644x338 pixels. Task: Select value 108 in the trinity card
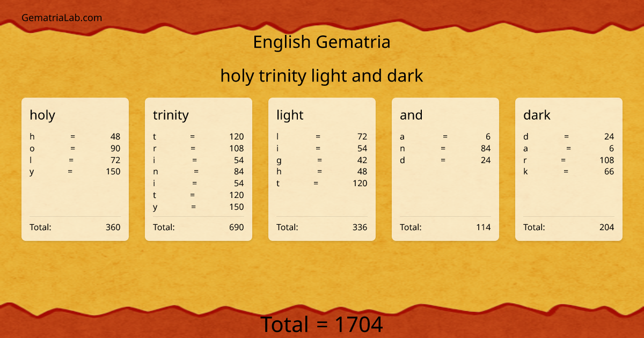tap(237, 149)
